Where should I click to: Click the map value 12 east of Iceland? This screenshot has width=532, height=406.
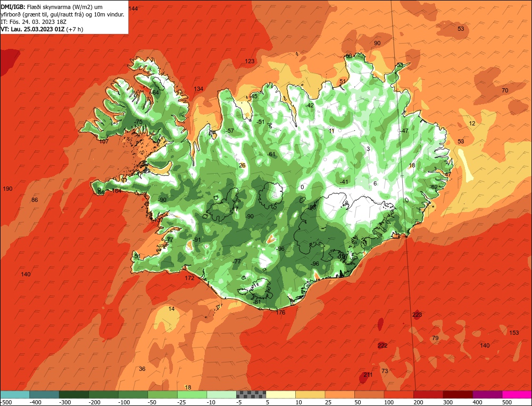point(472,124)
